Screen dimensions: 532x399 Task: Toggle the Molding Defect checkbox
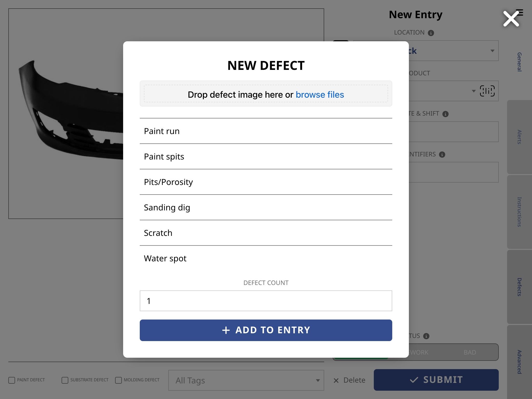(x=118, y=380)
